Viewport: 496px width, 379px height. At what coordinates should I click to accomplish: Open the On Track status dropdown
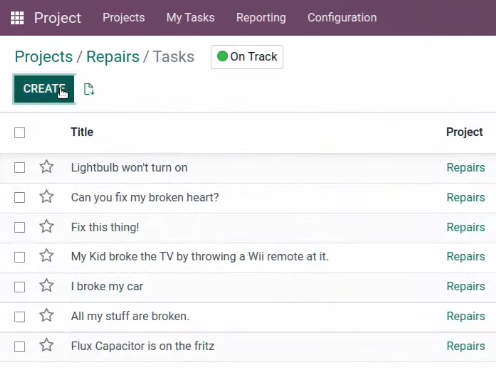pyautogui.click(x=247, y=57)
